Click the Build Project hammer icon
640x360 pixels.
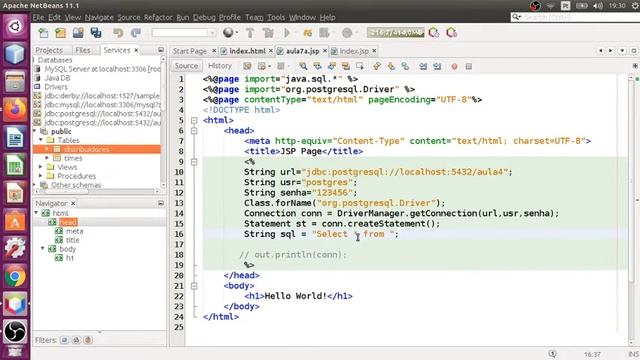[x=250, y=33]
